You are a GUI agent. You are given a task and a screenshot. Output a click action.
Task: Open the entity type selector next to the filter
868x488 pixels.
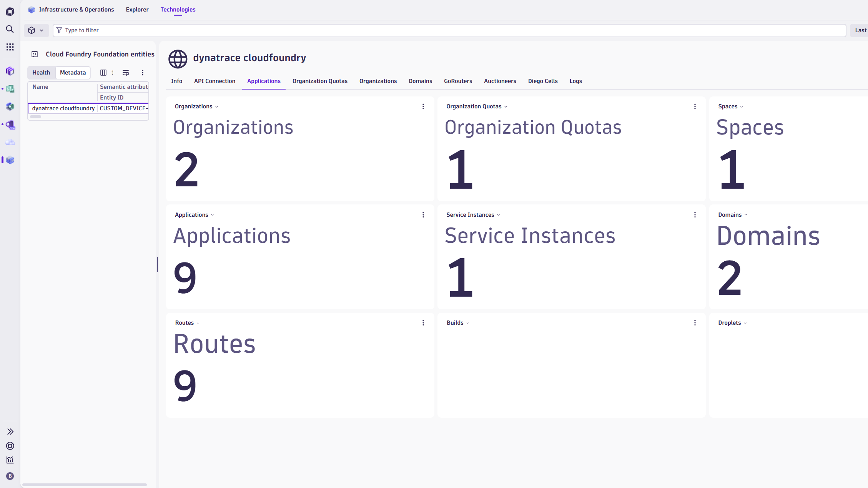36,30
